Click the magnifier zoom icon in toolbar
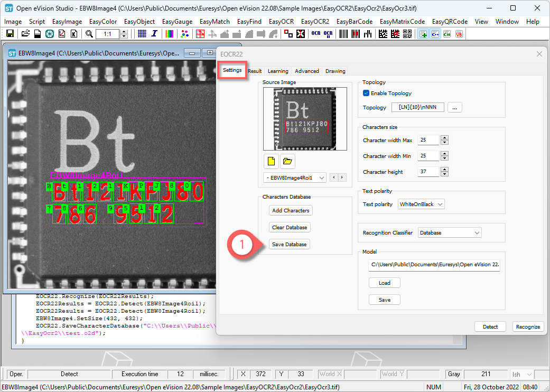The image size is (550, 392). [89, 34]
